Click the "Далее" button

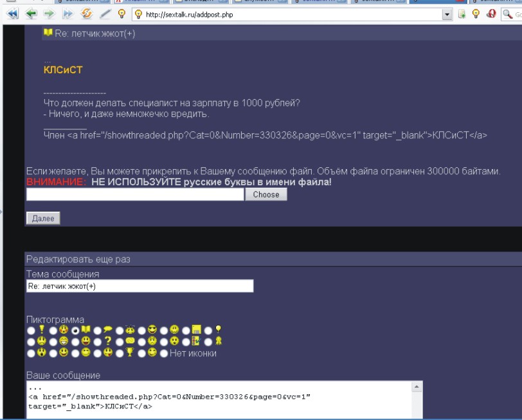(x=43, y=218)
